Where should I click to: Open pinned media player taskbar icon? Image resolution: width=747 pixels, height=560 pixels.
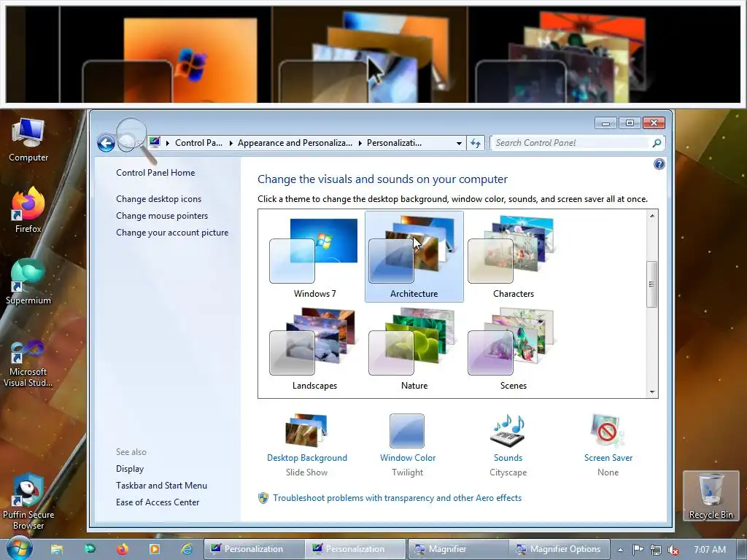(x=155, y=549)
